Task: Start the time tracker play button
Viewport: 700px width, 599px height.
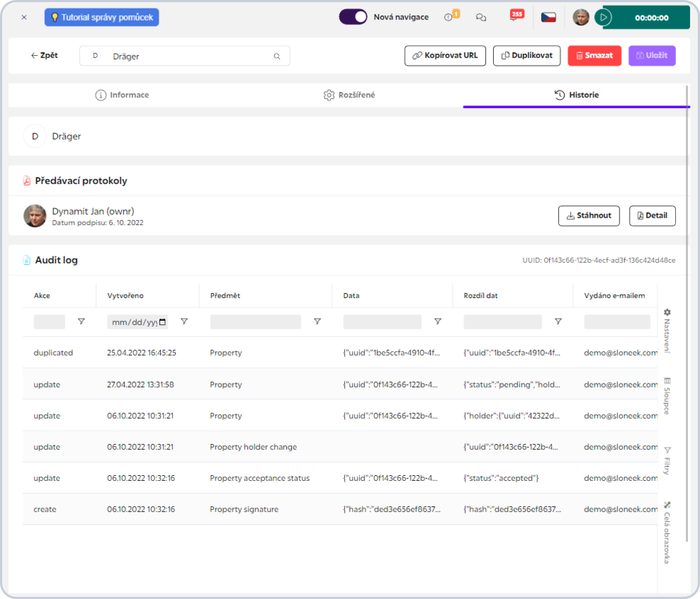Action: pyautogui.click(x=603, y=17)
